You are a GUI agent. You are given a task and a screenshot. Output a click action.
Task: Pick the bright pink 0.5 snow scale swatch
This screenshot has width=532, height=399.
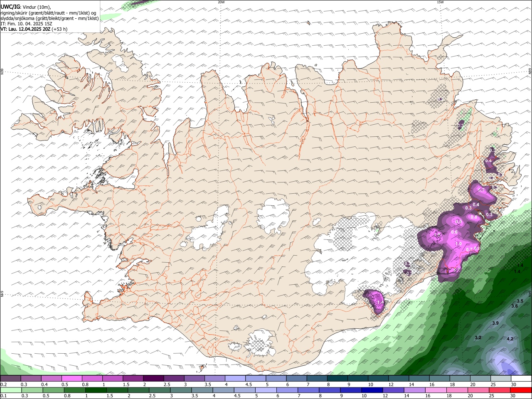[x=71, y=379]
